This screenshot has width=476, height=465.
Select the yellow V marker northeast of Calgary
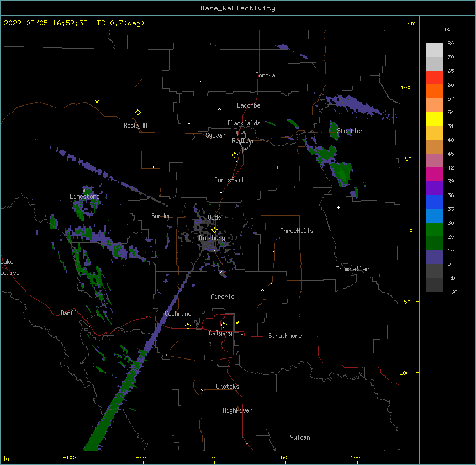(237, 323)
